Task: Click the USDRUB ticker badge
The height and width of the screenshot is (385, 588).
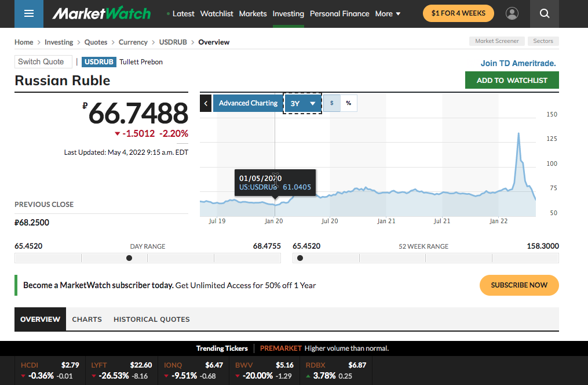Action: click(x=99, y=62)
